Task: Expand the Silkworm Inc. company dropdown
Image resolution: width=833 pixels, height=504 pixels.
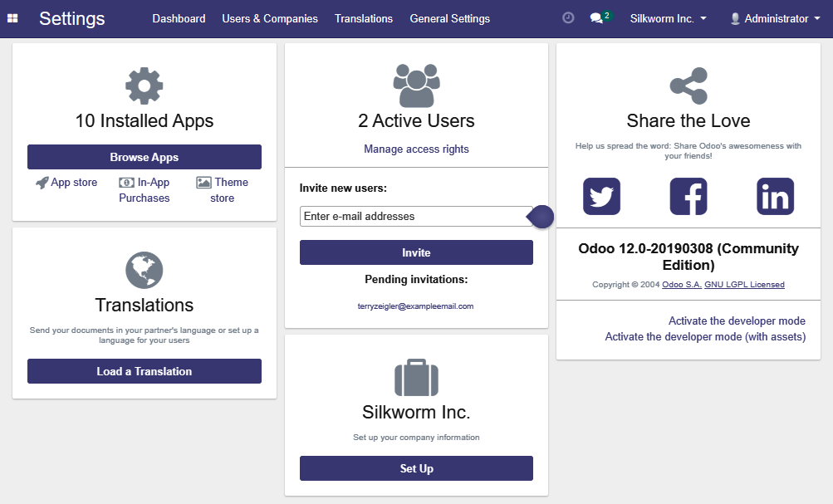Action: coord(669,18)
